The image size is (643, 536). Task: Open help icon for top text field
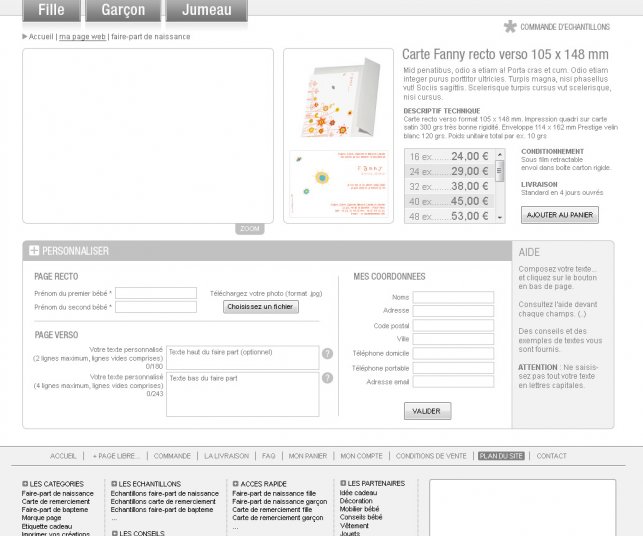[x=327, y=353]
